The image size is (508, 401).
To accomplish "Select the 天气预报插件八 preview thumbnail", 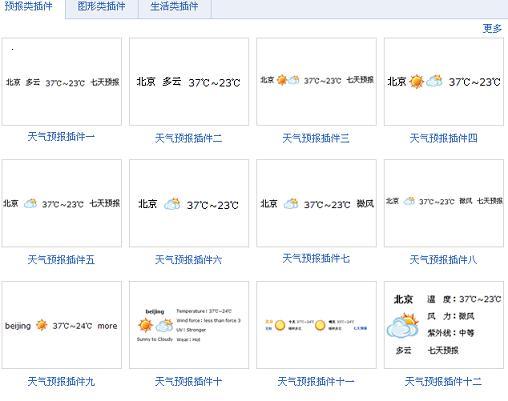I will [x=444, y=203].
